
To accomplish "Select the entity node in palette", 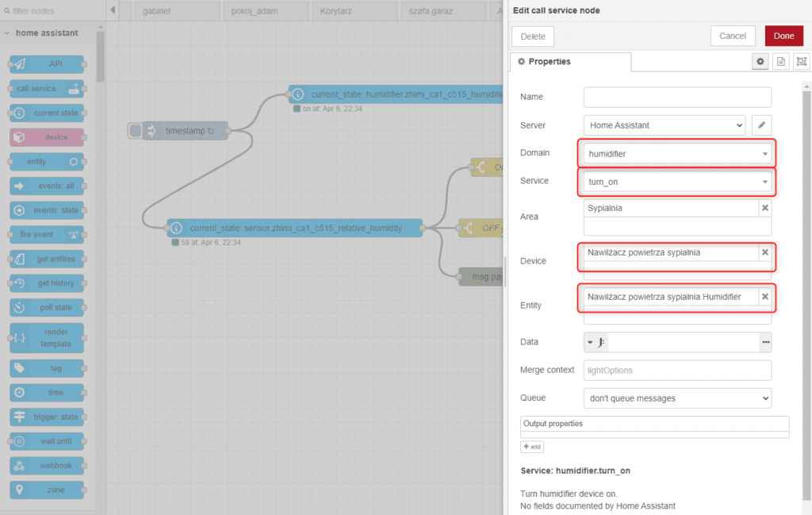I will [x=45, y=161].
